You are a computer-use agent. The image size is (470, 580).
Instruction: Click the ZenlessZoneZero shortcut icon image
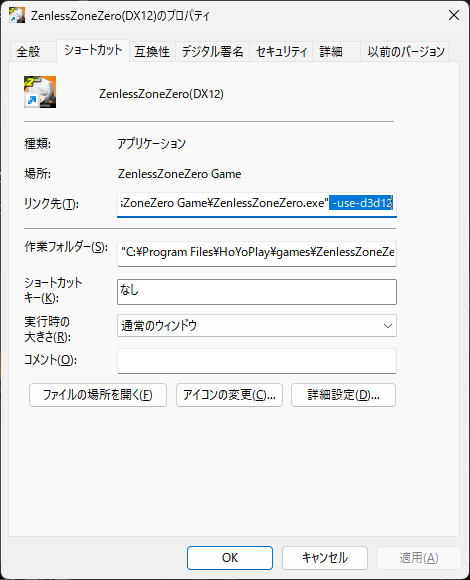pos(40,92)
